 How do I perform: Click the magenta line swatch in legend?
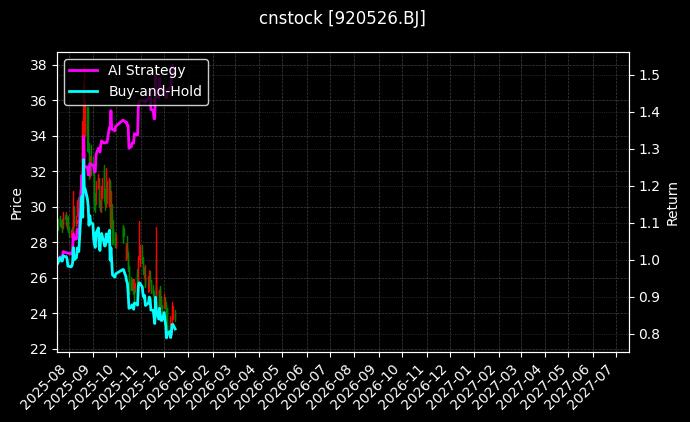pos(82,70)
